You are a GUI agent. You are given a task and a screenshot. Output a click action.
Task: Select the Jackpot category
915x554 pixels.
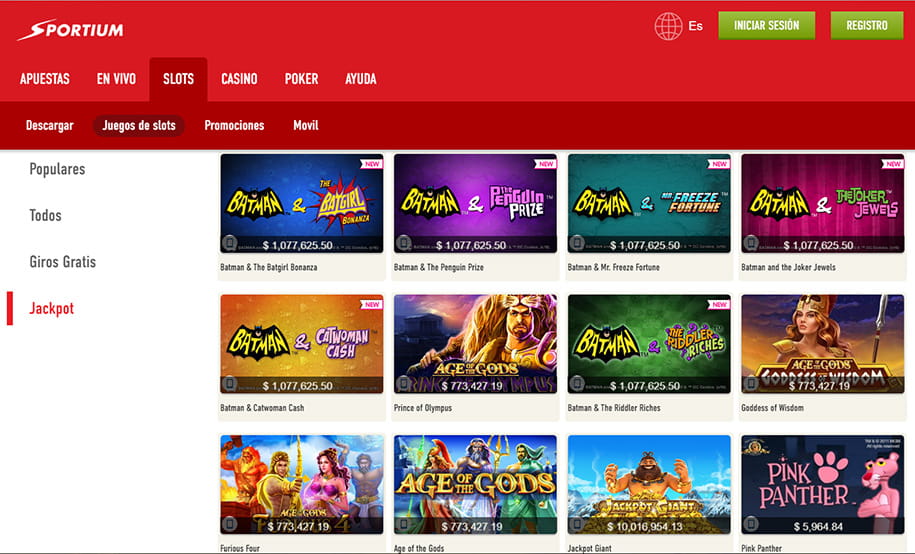coord(52,308)
